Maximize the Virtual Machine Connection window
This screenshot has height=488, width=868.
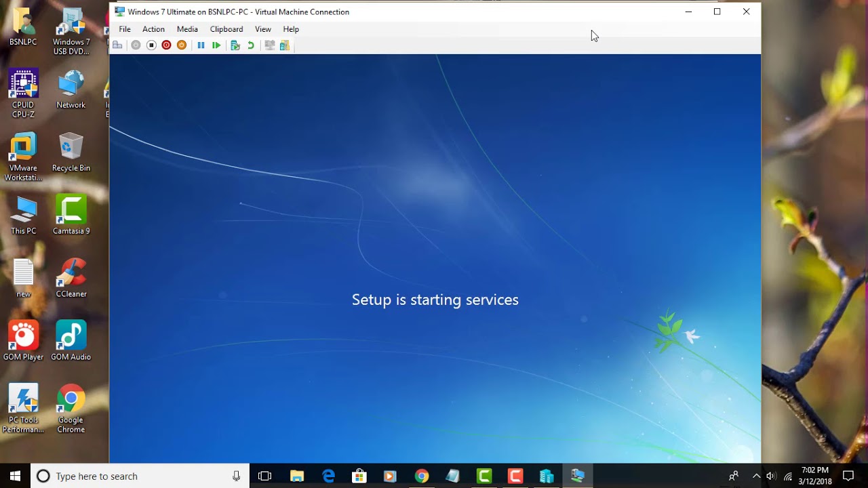click(717, 12)
